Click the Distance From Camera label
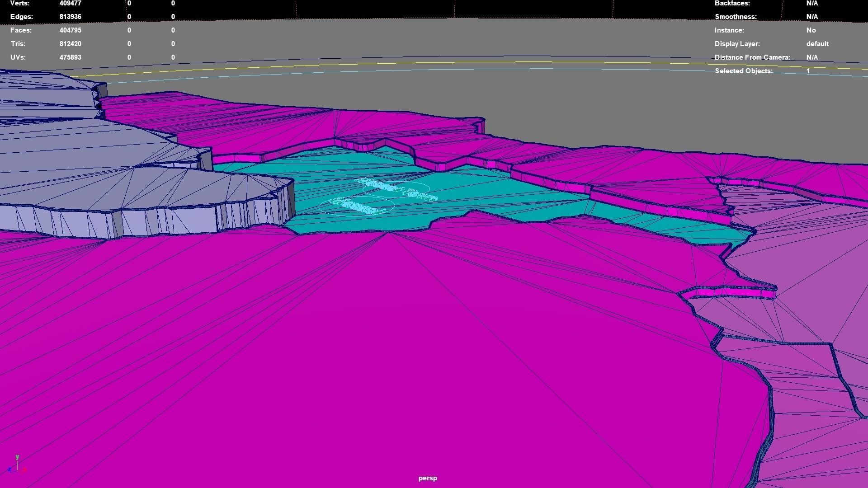 [752, 57]
